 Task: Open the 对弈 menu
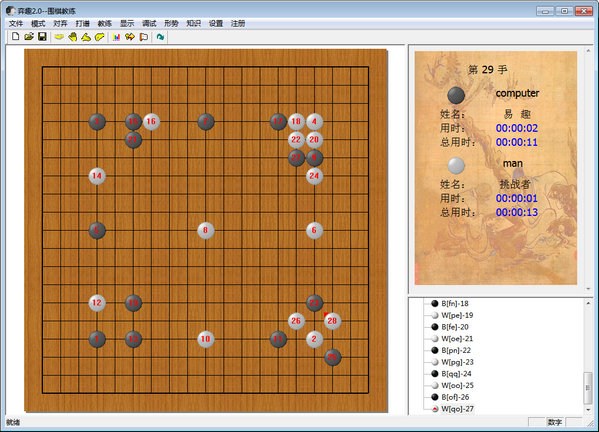click(x=60, y=24)
